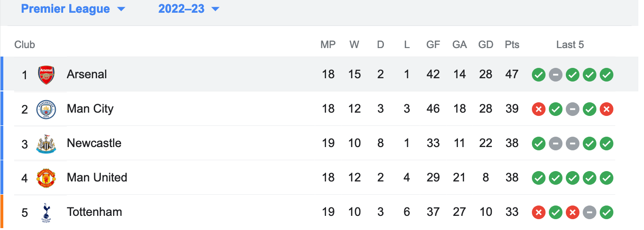Click Arsenal's draw icon in Last 5

click(x=556, y=74)
